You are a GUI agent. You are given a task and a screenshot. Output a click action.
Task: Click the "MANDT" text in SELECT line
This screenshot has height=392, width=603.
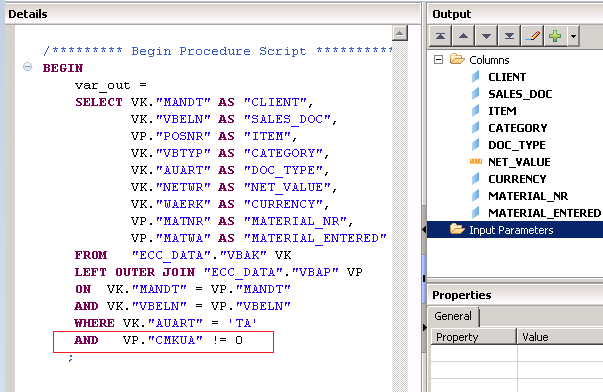(183, 102)
